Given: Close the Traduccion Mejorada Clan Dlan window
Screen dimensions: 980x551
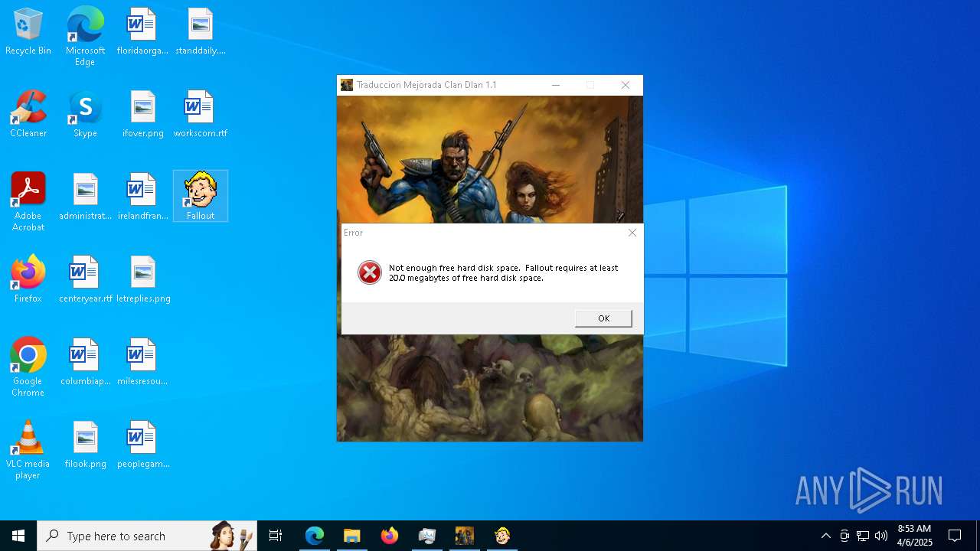Looking at the screenshot, I should pos(626,85).
